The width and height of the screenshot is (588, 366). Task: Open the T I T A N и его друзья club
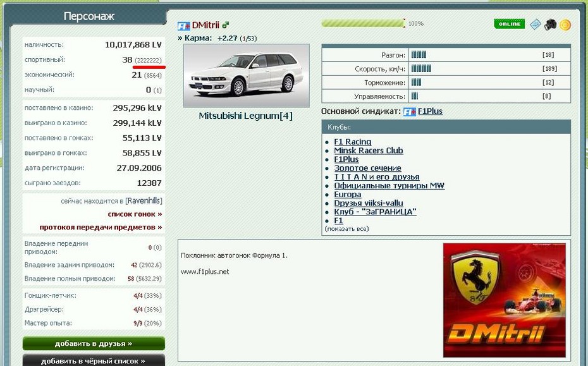tap(377, 176)
